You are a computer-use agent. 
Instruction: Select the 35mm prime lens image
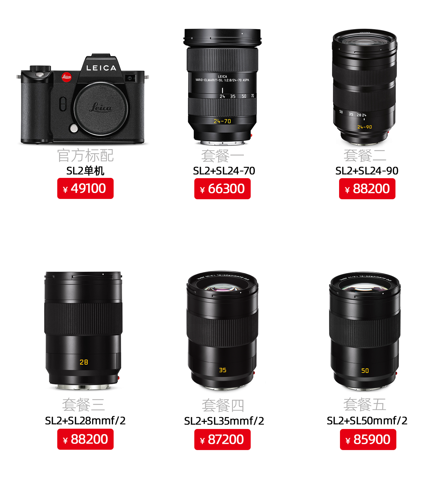(223, 330)
